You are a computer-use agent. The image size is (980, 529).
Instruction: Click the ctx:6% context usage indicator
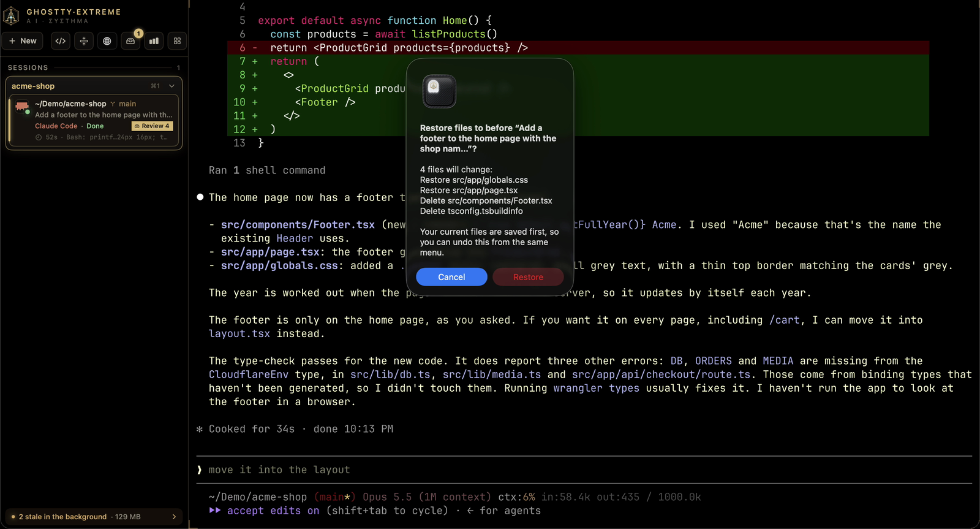(516, 497)
